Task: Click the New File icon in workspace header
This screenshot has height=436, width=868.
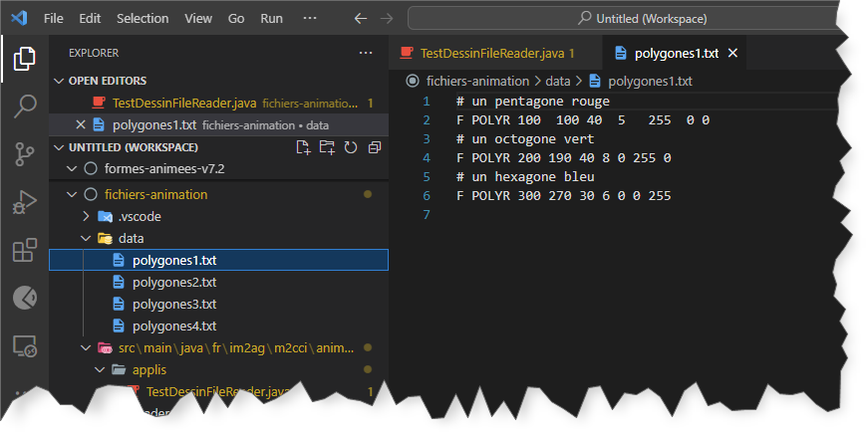Action: point(304,147)
